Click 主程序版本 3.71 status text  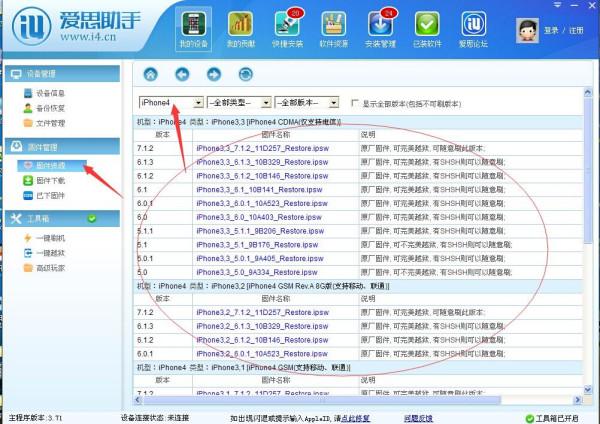35,418
